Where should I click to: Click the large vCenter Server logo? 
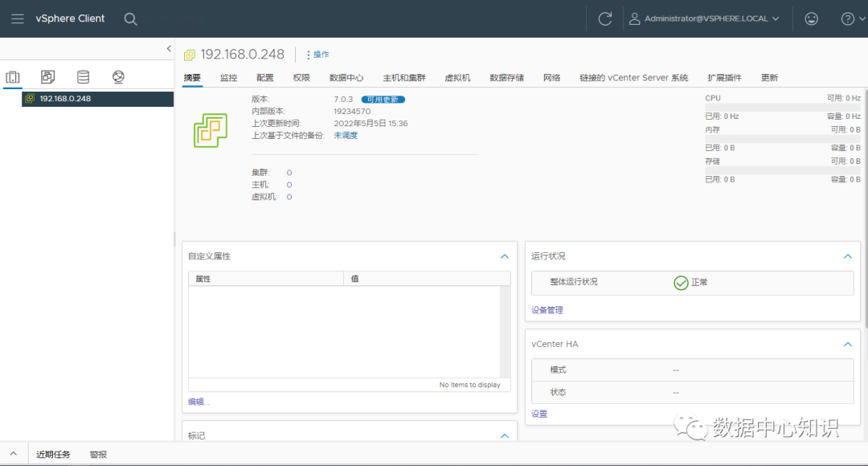pyautogui.click(x=211, y=131)
